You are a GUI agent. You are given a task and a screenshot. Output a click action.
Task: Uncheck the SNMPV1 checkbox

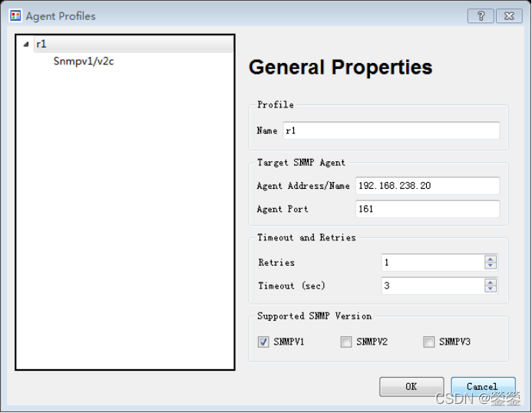[x=263, y=342]
